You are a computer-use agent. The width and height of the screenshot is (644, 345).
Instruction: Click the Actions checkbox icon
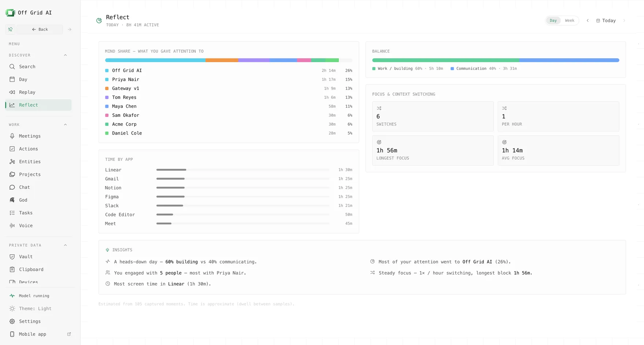12,149
